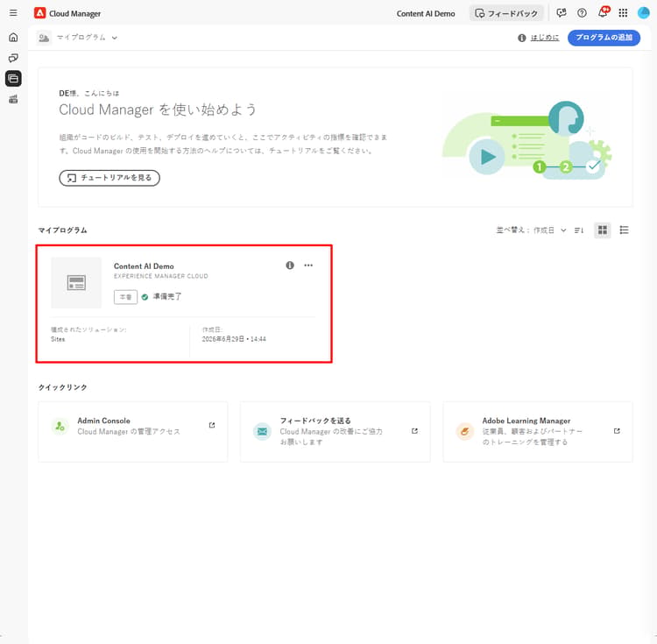Click the external link icon on フィードバックを送る card
This screenshot has height=644, width=657.
click(x=415, y=431)
